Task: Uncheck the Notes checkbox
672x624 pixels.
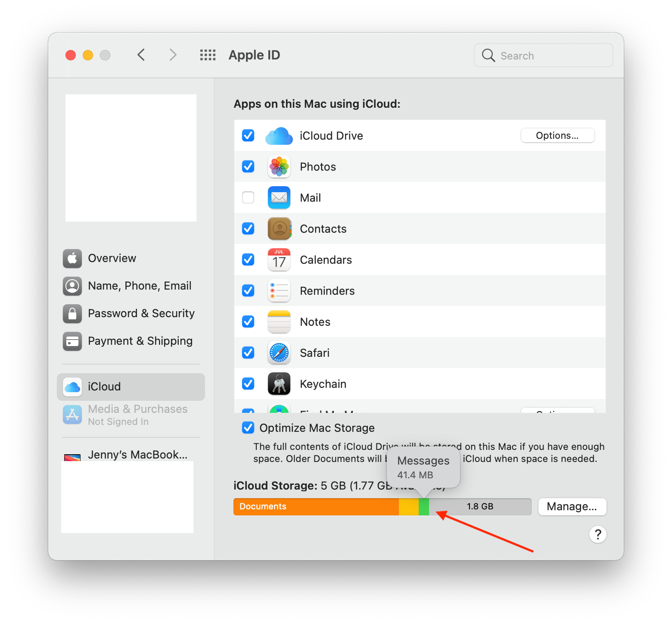Action: [248, 321]
